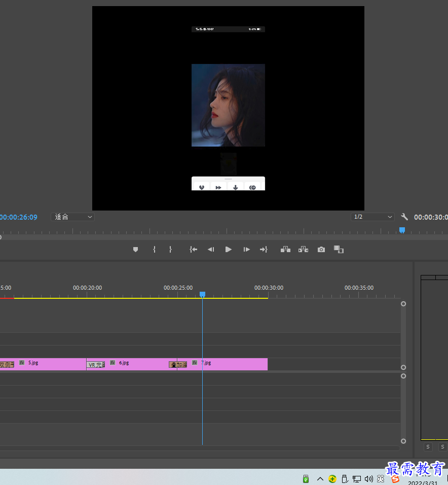
Task: Click the lower video tracks scroll handle
Action: (x=403, y=367)
